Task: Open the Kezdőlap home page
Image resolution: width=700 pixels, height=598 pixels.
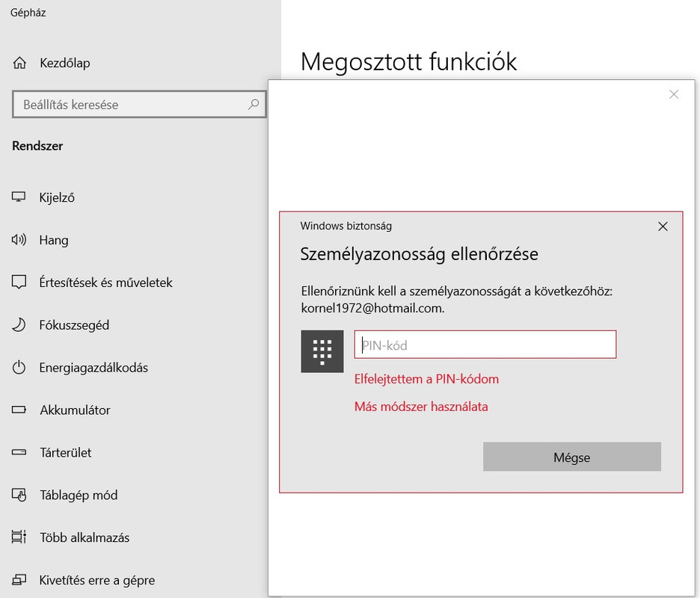Action: tap(65, 63)
